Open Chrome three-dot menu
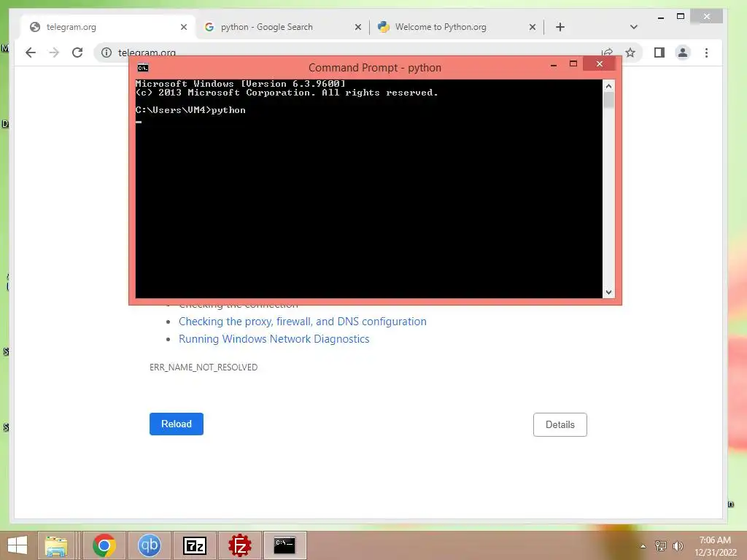The width and height of the screenshot is (747, 560). 706,52
